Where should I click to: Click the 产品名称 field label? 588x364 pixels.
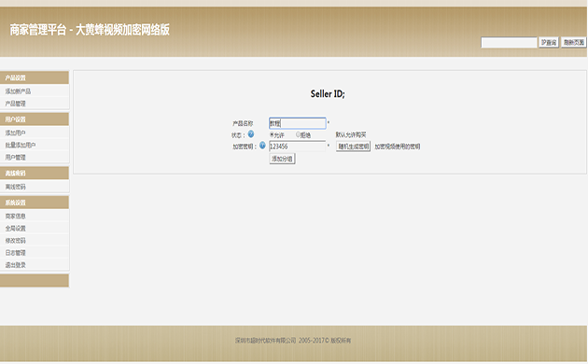pos(243,123)
